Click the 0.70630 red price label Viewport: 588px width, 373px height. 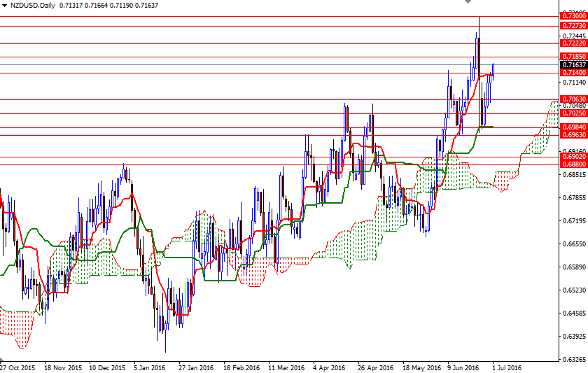coord(573,99)
